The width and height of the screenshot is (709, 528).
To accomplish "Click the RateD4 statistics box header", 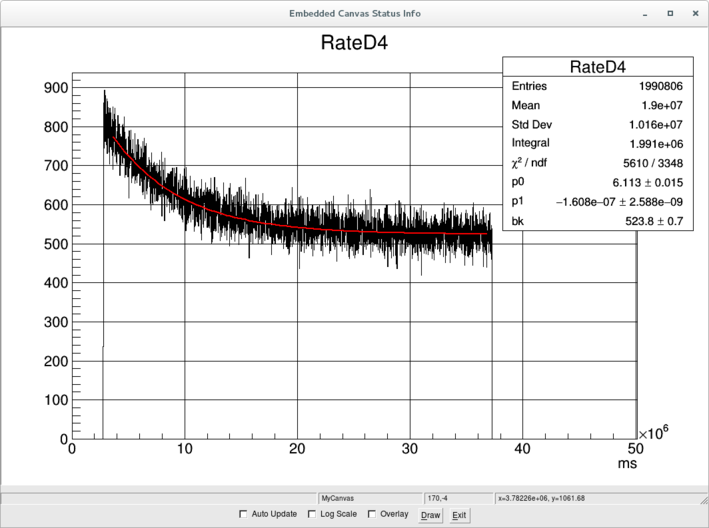I will point(597,67).
